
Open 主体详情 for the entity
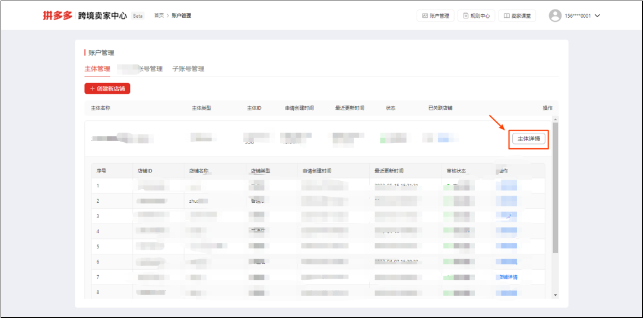[x=528, y=139]
